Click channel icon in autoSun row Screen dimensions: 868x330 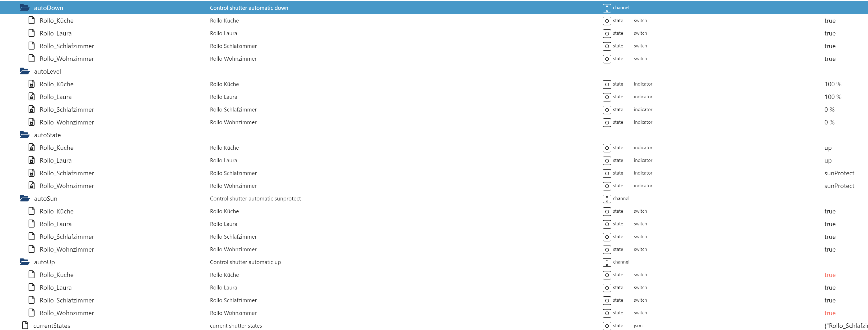click(607, 199)
